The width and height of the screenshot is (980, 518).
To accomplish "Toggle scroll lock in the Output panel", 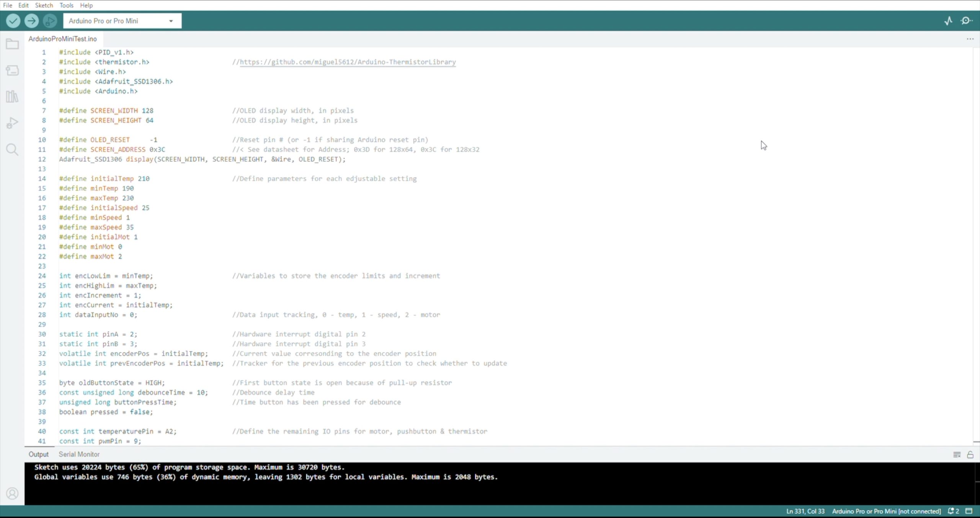I will click(x=971, y=454).
